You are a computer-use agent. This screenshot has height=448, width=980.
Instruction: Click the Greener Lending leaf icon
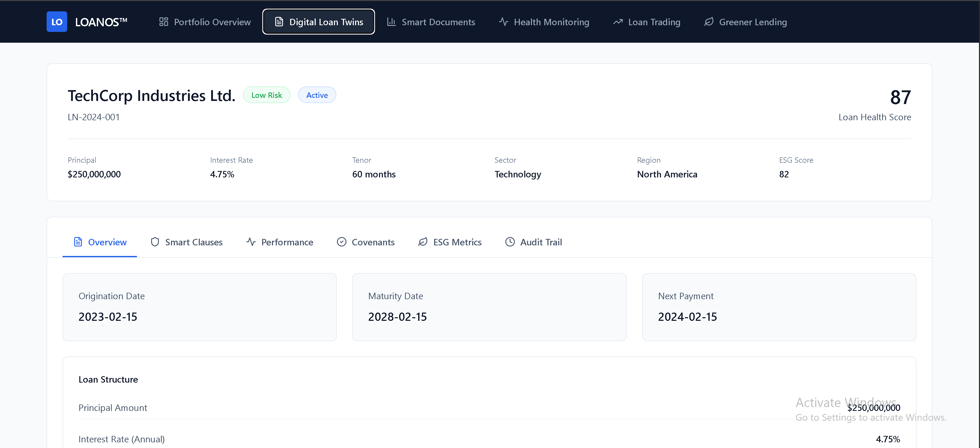[x=709, y=22]
